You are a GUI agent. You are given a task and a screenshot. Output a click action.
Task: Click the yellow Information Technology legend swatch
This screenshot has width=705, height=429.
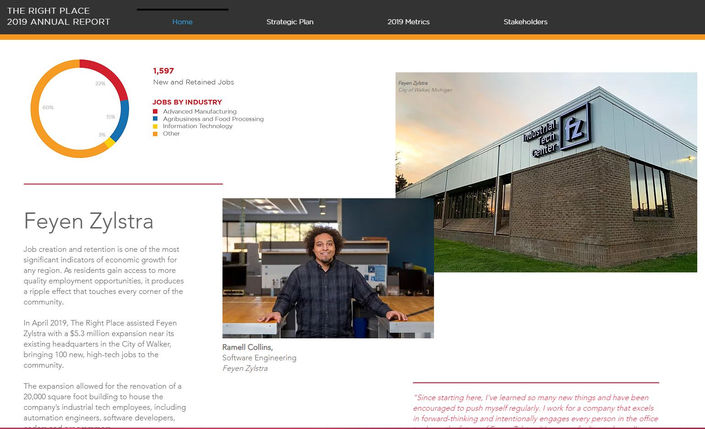point(155,126)
